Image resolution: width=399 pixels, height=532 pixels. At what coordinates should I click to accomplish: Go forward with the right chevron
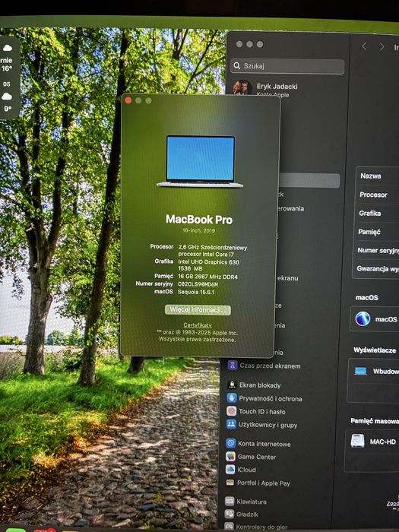pyautogui.click(x=382, y=47)
